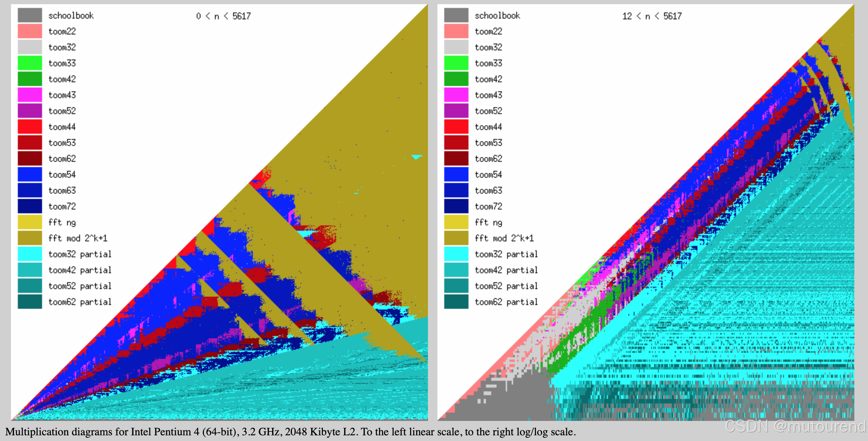Click the '0 < n < 5617' range label
868x441 pixels.
click(223, 16)
